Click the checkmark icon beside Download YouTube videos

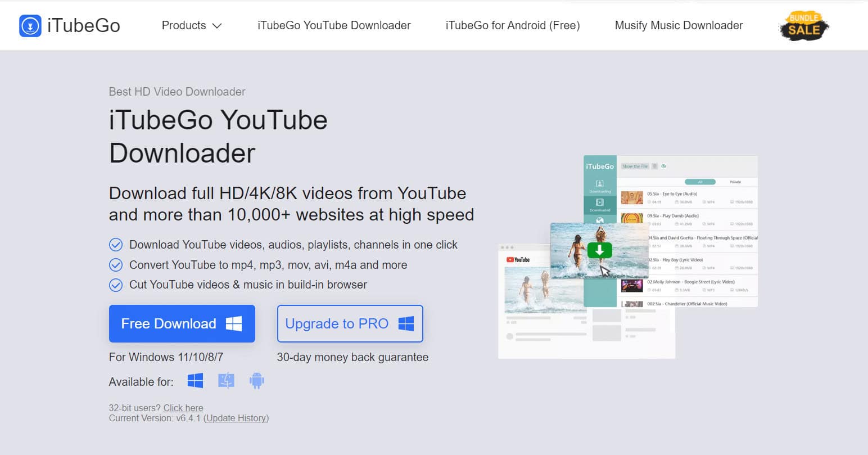click(x=116, y=245)
